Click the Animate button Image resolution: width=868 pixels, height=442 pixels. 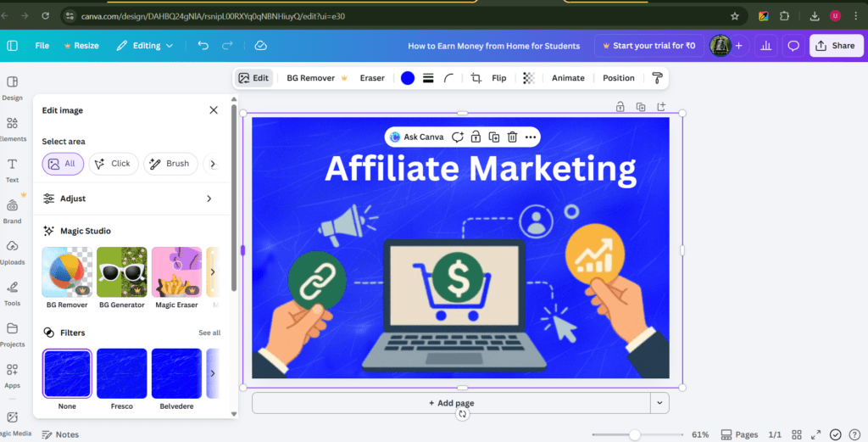[x=568, y=78]
